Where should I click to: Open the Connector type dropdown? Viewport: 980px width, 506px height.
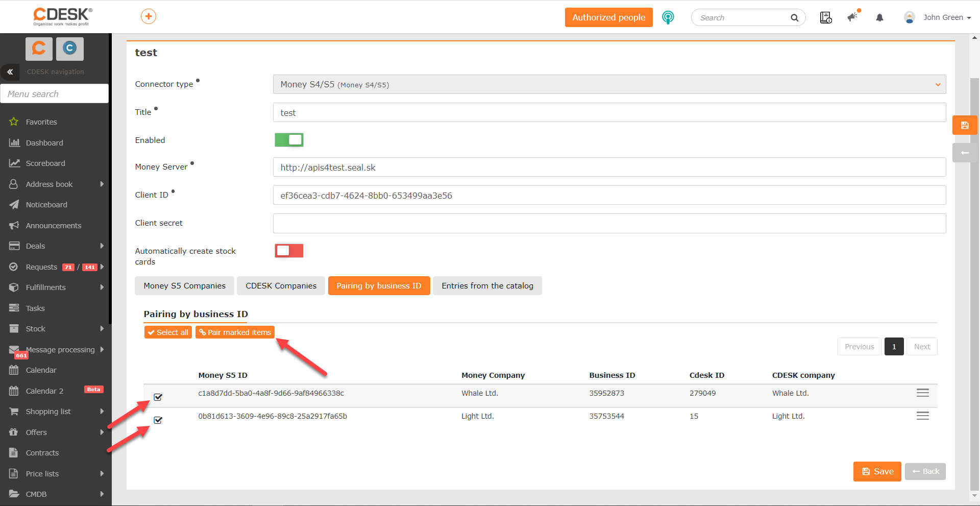(609, 85)
